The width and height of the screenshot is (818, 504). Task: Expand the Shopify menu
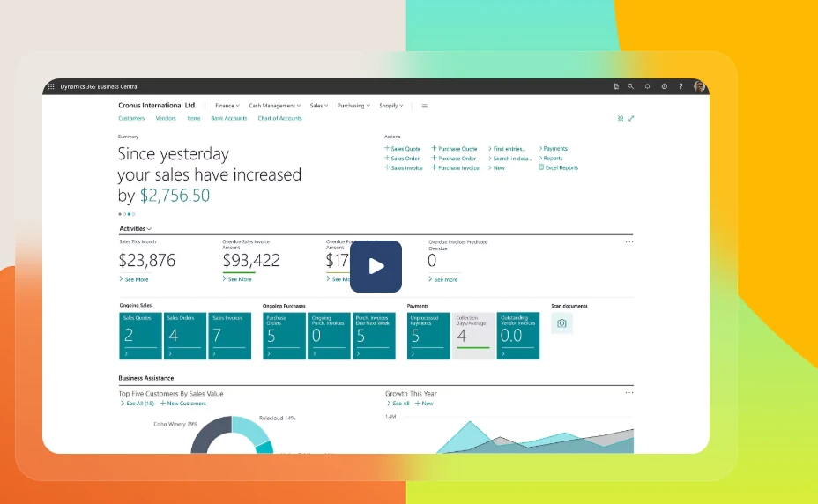click(391, 106)
